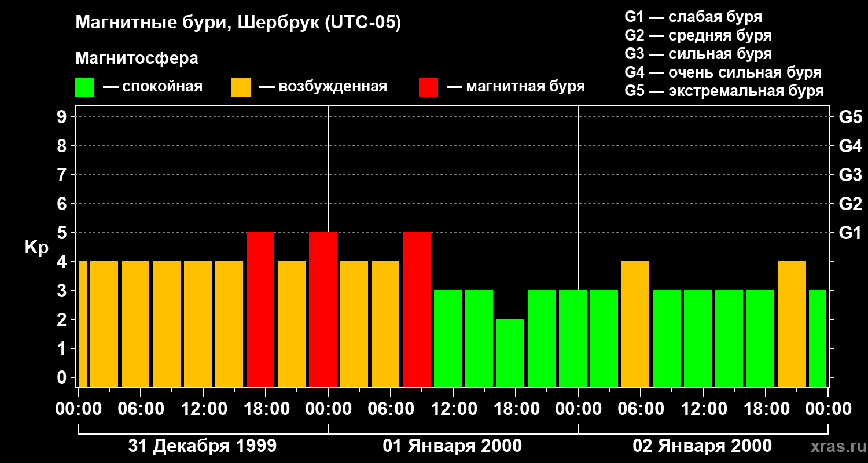The width and height of the screenshot is (868, 463).
Task: Select the '31 Декабря 1999' date label
Action: click(203, 446)
